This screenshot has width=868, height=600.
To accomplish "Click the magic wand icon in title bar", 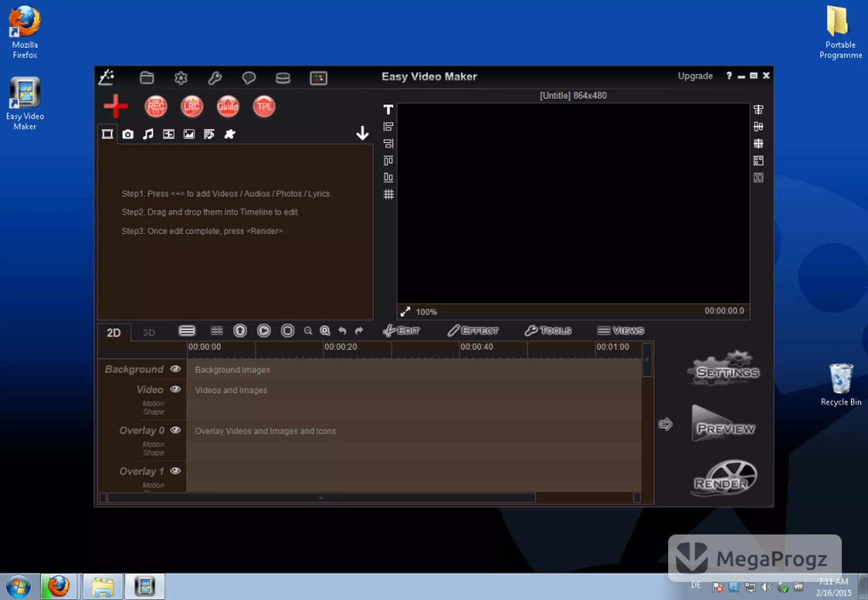I will tap(107, 77).
